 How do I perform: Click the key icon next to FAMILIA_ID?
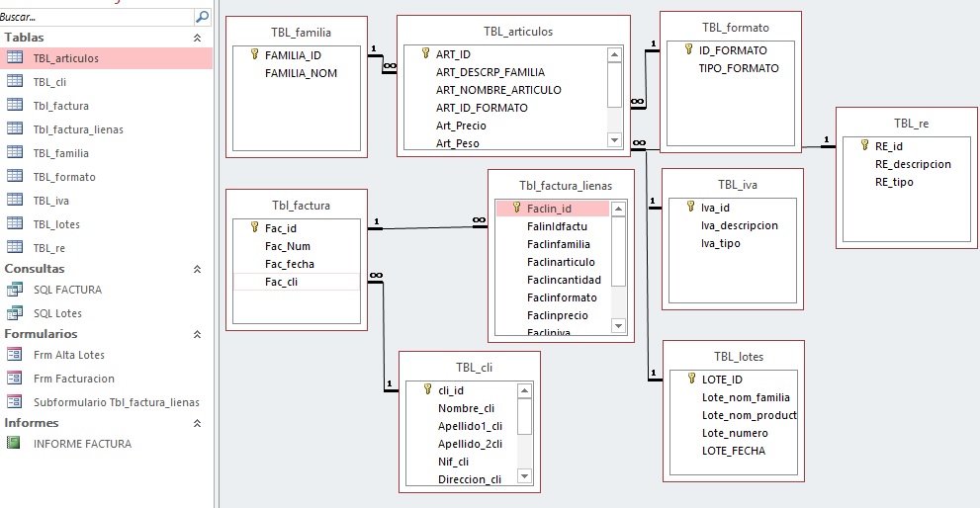pos(254,54)
